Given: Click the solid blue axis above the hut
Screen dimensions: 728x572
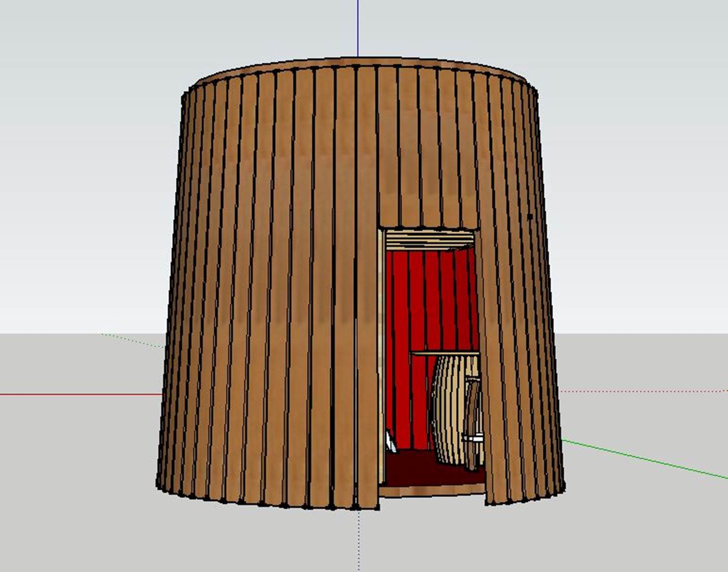Looking at the screenshot, I should [358, 26].
